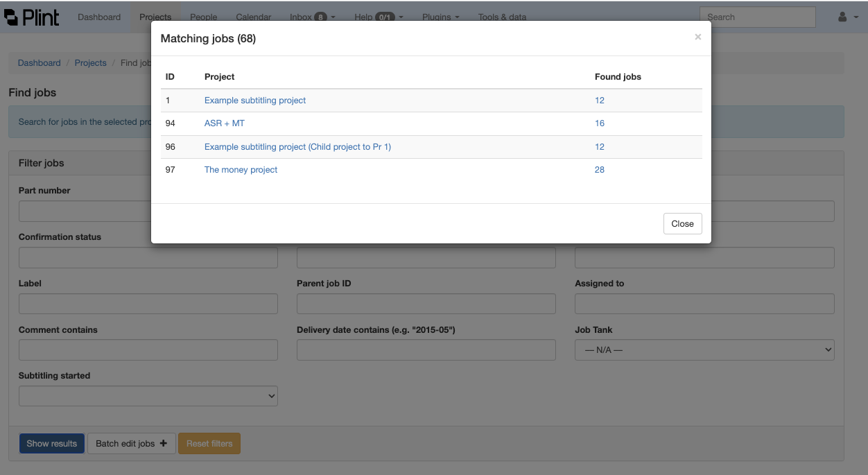Open the Job Tank dropdown

[704, 350]
